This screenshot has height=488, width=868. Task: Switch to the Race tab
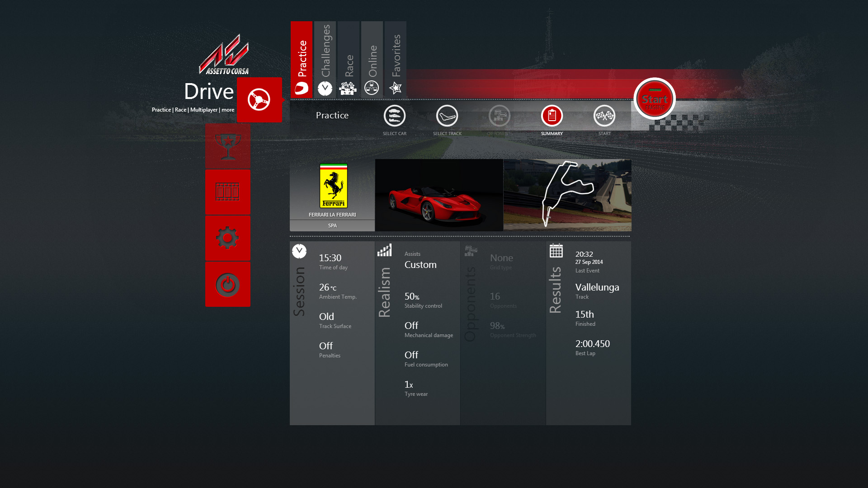pyautogui.click(x=349, y=59)
